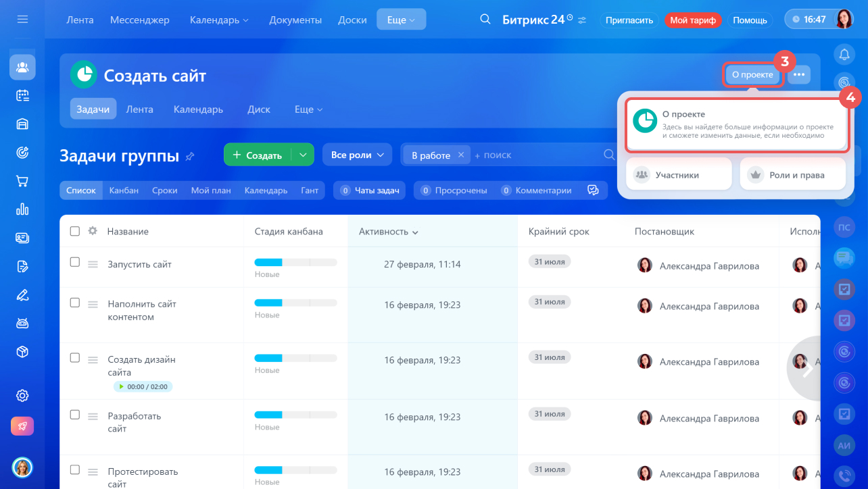Screen dimensions: 868x489
Task: Open the shopping cart icon in left sidebar
Action: [22, 181]
